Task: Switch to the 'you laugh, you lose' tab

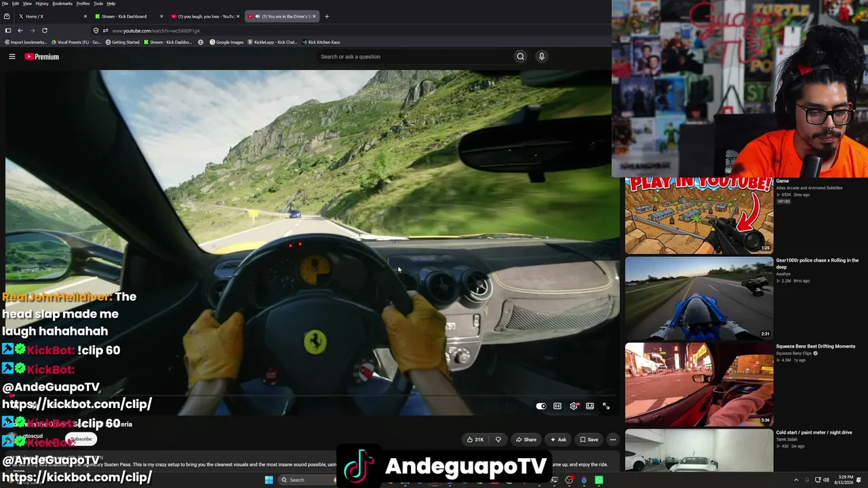Action: [x=205, y=16]
